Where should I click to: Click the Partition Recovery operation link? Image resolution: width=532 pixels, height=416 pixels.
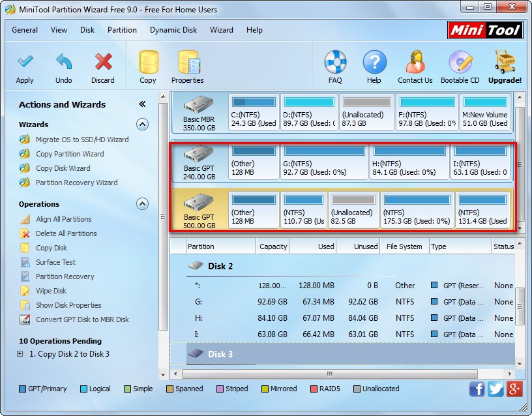click(x=65, y=276)
